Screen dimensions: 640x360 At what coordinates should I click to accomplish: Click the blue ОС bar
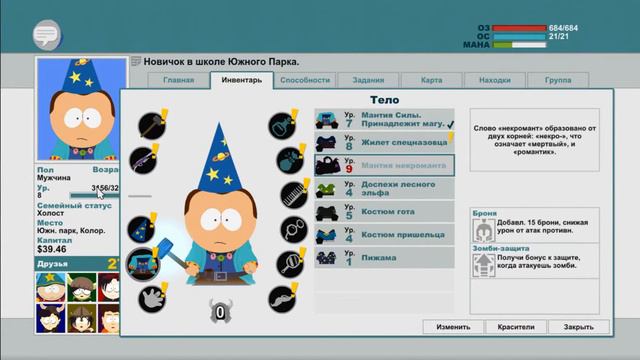pos(519,37)
